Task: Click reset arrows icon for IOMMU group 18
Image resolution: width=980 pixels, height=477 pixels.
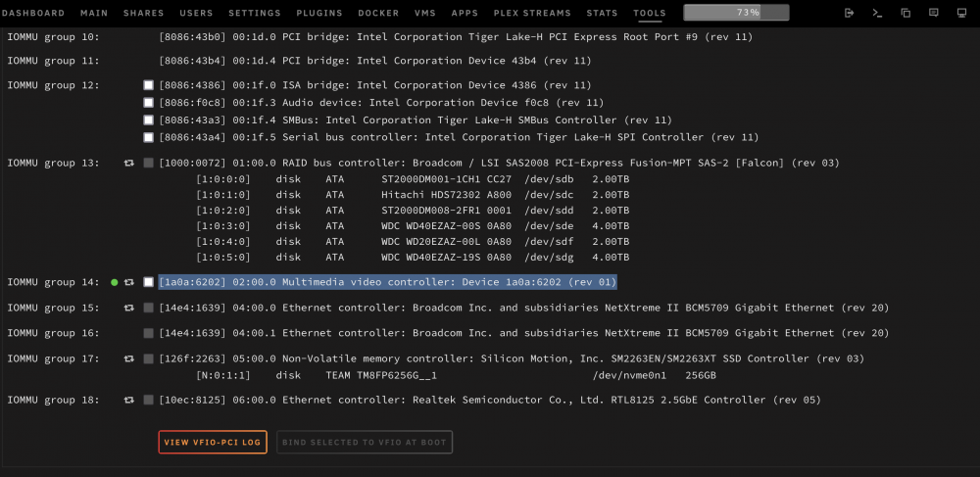Action: [x=129, y=400]
